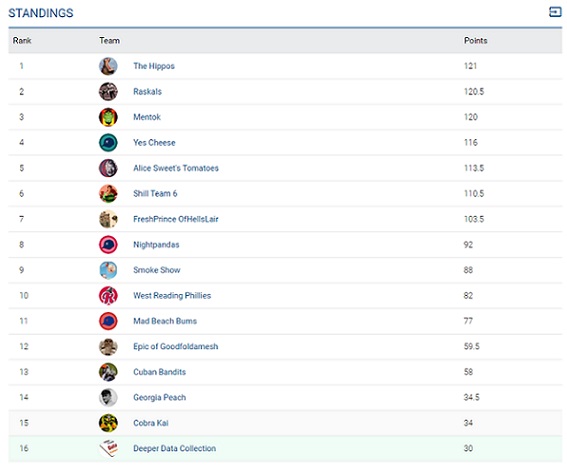Open FreshPrince OfHellsLair team page
Viewport: 567px width, 473px height.
[x=176, y=219]
